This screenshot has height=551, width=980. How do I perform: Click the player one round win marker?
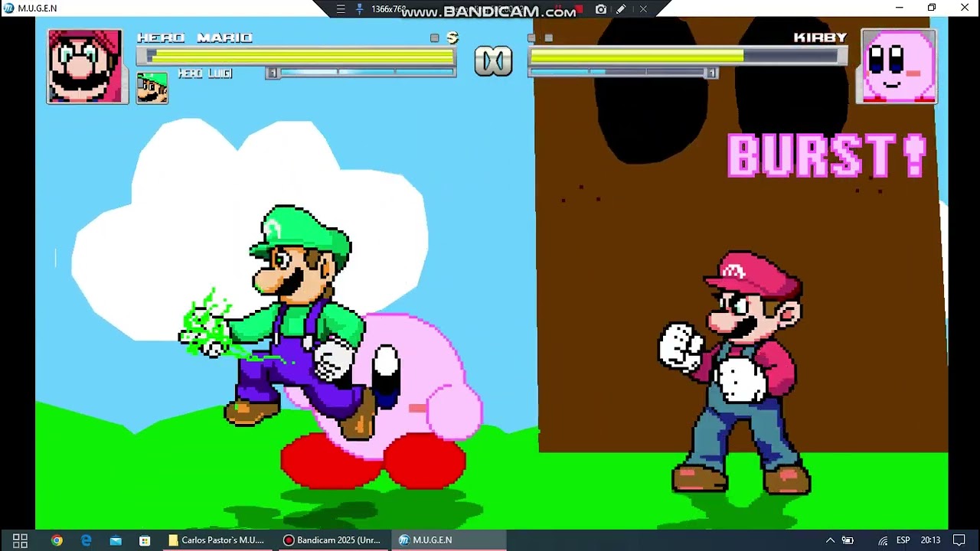452,37
